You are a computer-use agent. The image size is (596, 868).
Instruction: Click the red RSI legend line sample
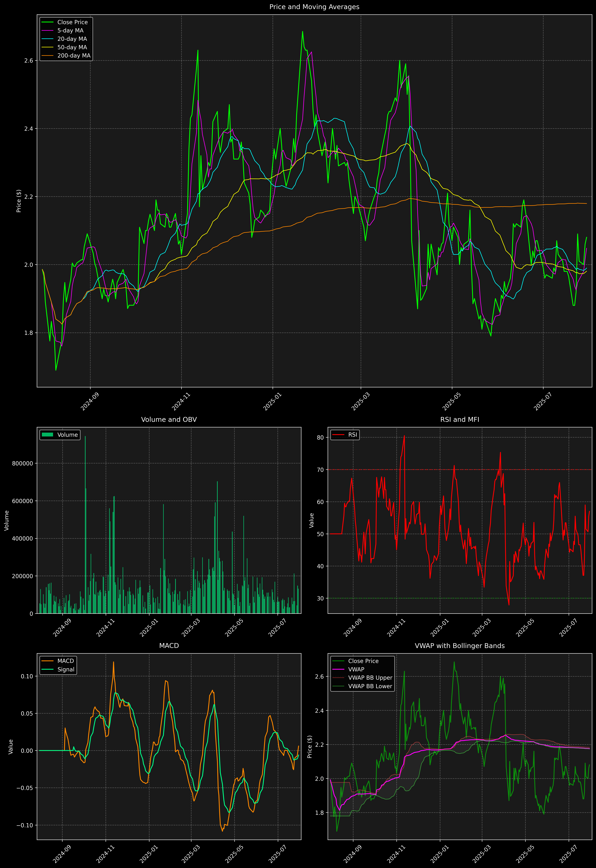[x=338, y=435]
